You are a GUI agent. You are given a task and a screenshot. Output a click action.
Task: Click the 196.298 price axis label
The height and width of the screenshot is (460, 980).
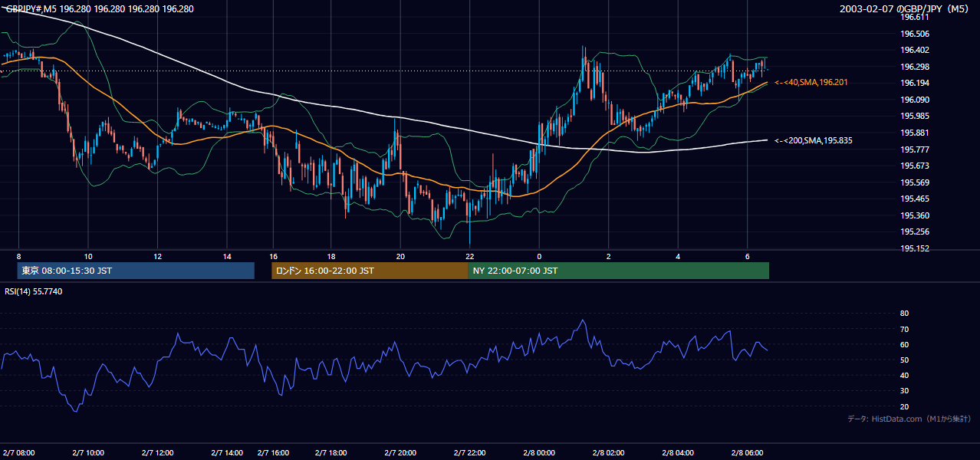point(914,67)
